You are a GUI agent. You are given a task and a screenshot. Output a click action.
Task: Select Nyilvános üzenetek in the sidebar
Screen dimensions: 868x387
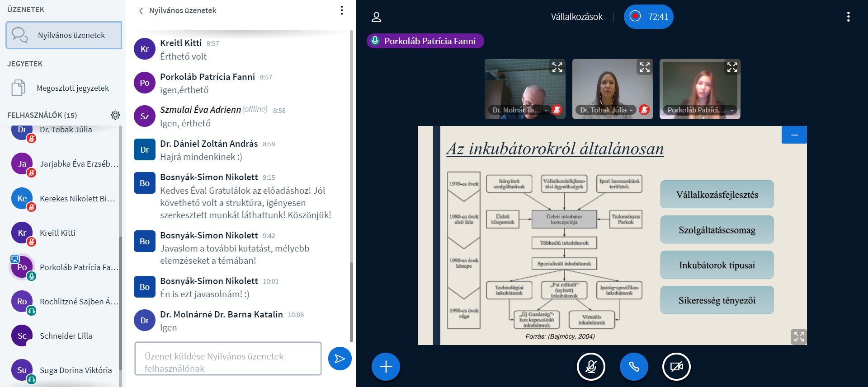coord(64,35)
